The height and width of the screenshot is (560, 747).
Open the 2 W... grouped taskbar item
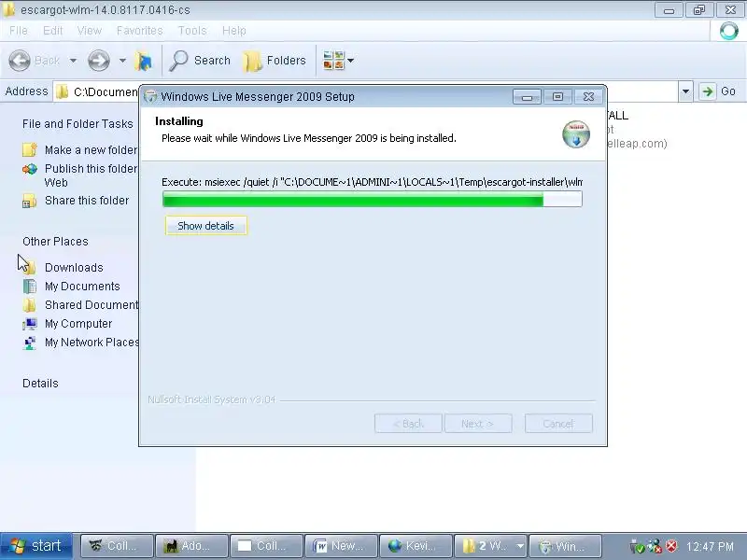[x=491, y=546]
